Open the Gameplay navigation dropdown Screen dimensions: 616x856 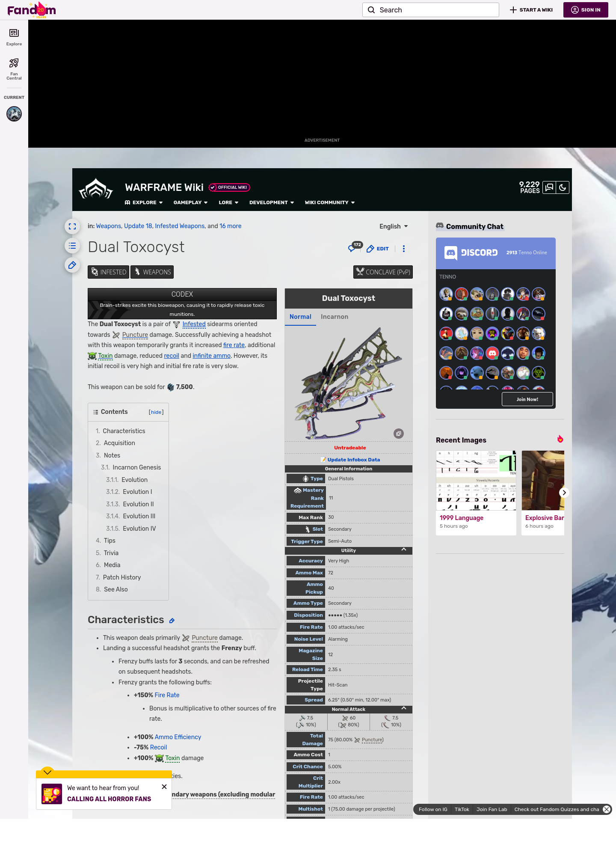tap(190, 202)
